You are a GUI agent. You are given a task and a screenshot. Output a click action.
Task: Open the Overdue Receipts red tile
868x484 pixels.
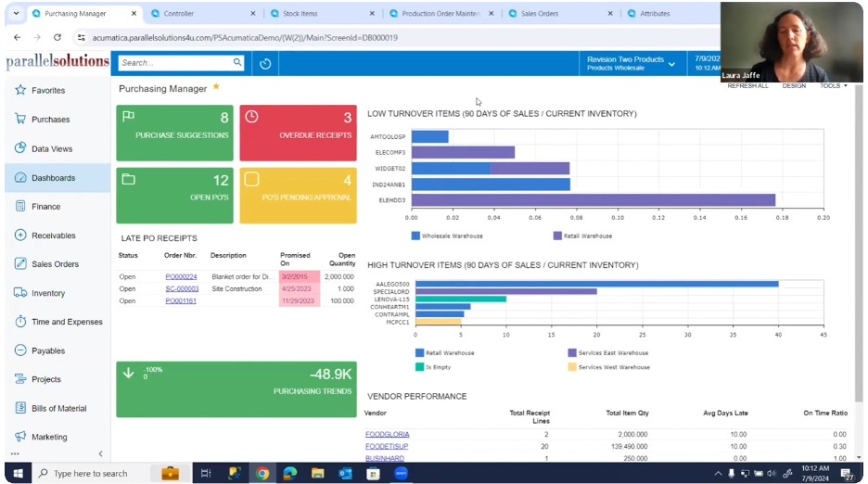click(x=300, y=133)
